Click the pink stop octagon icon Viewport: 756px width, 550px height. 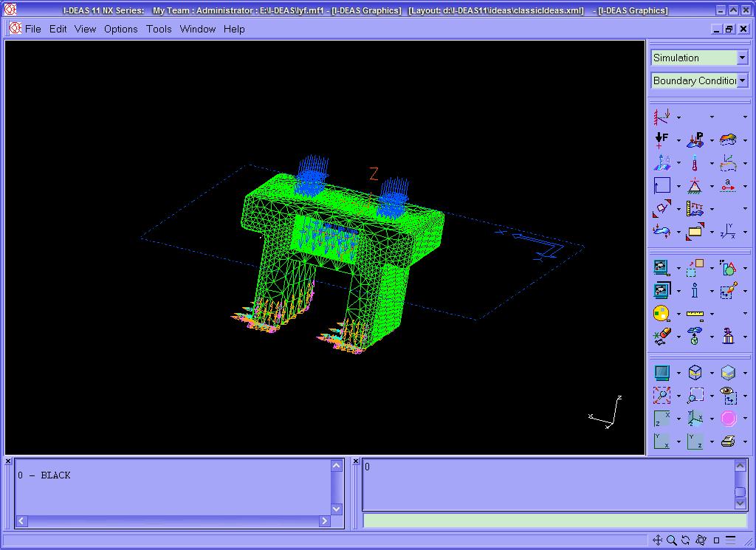728,418
